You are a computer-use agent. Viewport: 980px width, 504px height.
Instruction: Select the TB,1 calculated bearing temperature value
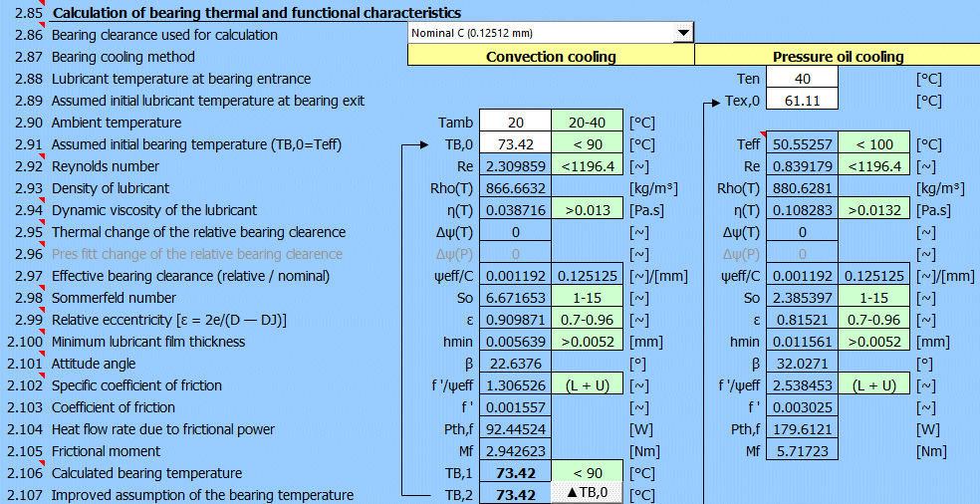coord(515,473)
